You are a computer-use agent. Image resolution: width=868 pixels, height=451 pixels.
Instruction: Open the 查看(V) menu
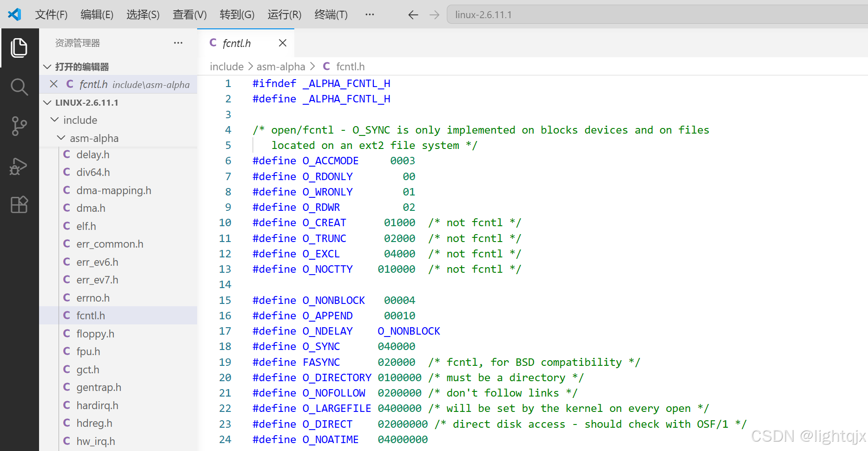click(x=189, y=14)
